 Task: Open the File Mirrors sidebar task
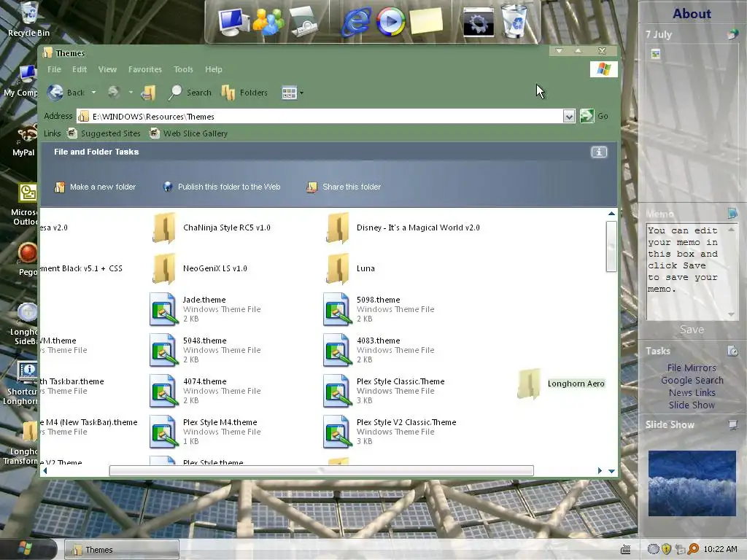pos(692,367)
